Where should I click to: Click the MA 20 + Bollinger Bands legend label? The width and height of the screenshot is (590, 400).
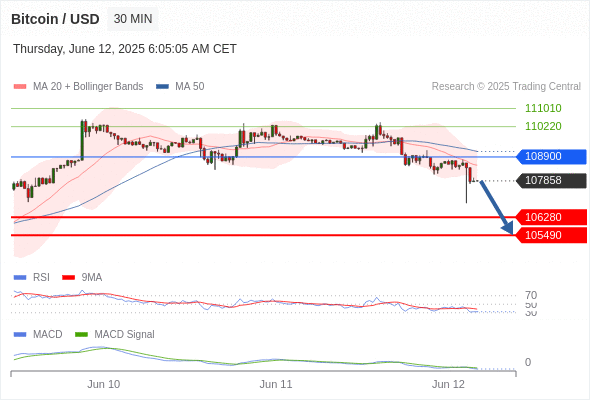88,87
